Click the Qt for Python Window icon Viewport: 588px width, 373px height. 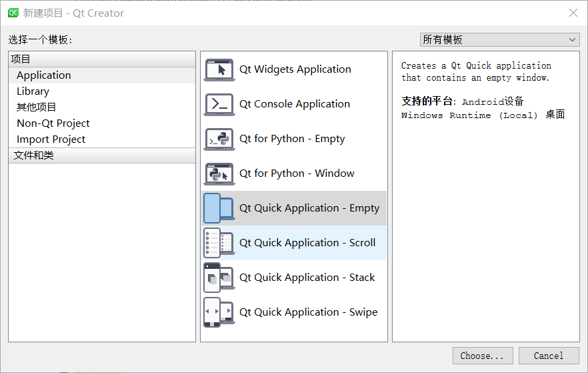tap(219, 173)
